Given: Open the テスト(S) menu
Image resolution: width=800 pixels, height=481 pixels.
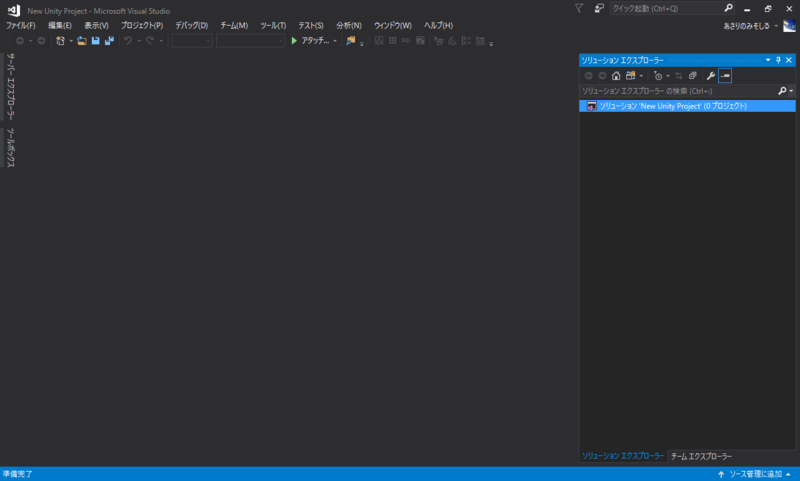Looking at the screenshot, I should [311, 26].
